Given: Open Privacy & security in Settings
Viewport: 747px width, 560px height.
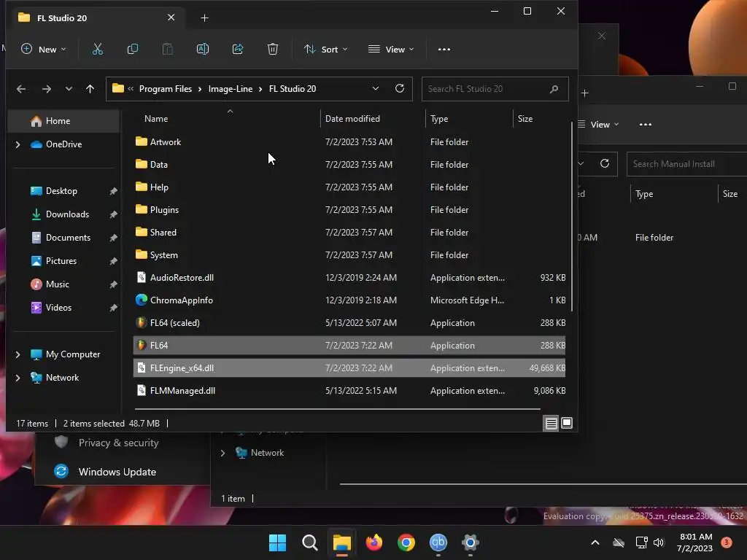Looking at the screenshot, I should click(x=119, y=443).
